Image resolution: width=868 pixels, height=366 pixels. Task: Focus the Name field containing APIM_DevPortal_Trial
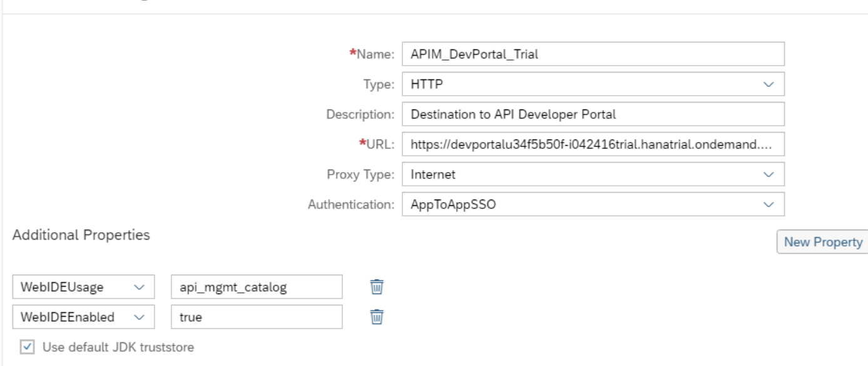(x=593, y=54)
